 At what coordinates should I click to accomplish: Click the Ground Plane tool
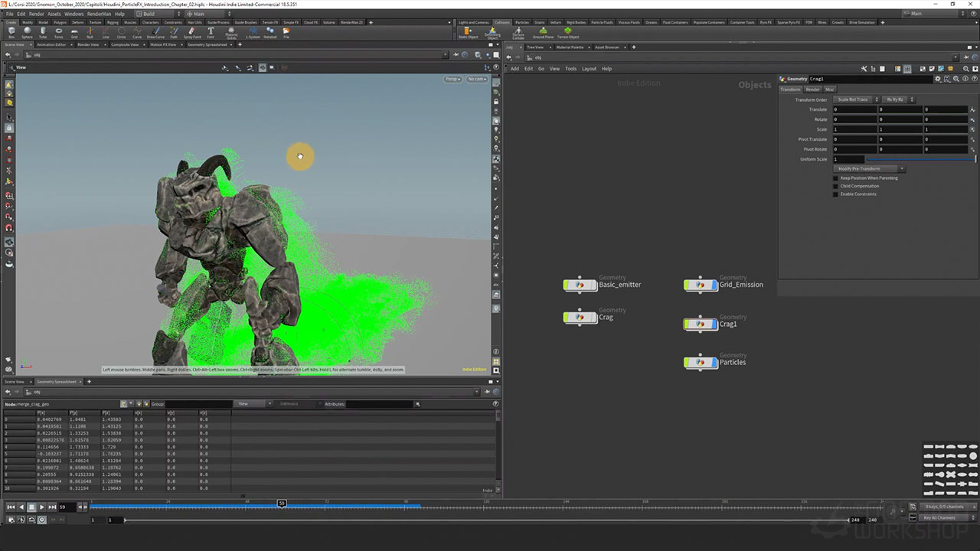[x=543, y=32]
